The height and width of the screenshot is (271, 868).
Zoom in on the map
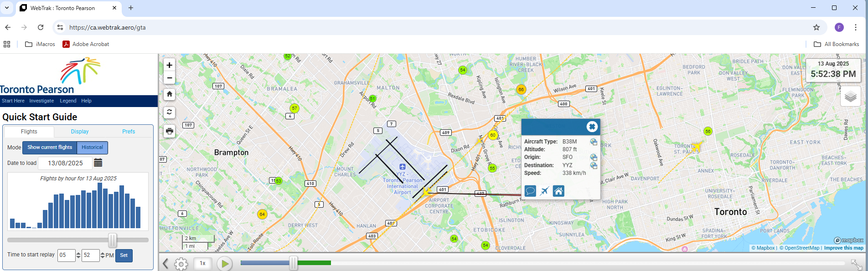pos(169,65)
